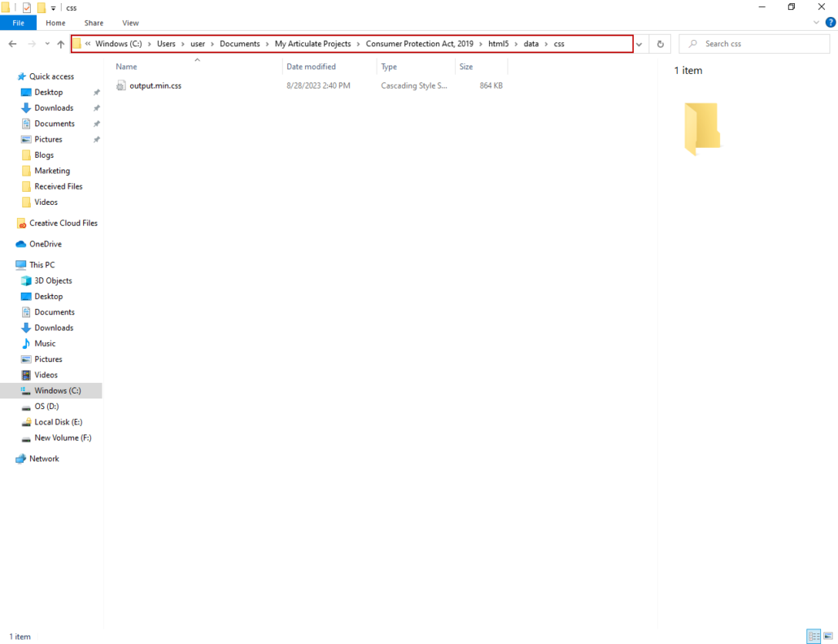Open the OS (D:) drive

46,407
